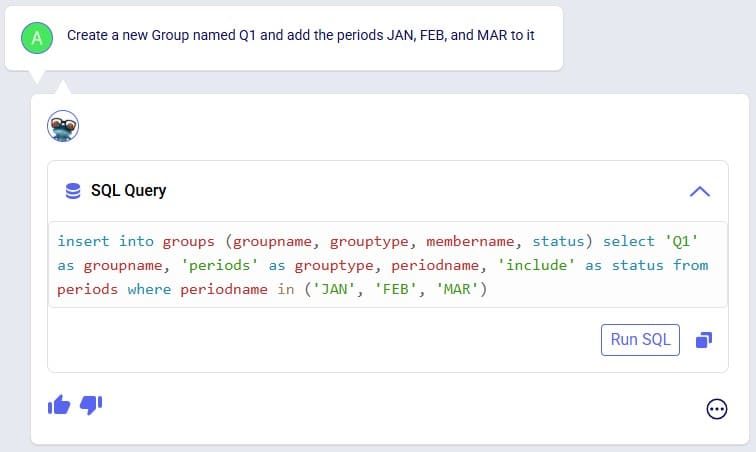Give the response a thumbs up
The width and height of the screenshot is (756, 452).
[x=59, y=405]
